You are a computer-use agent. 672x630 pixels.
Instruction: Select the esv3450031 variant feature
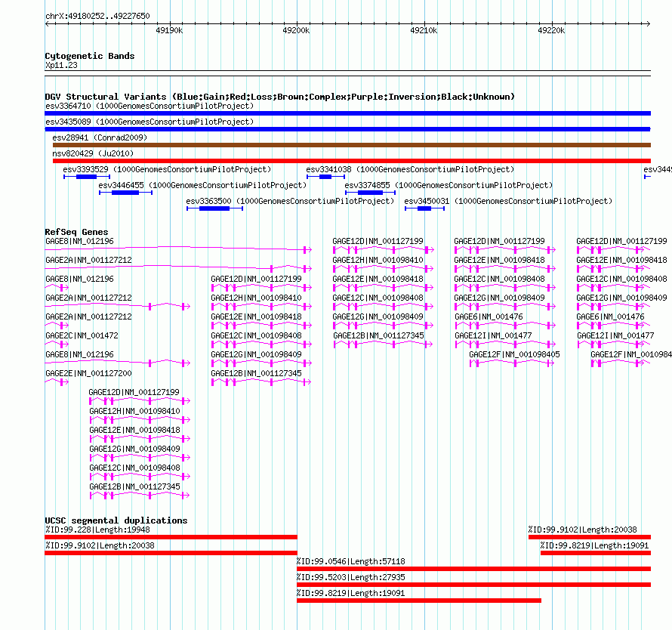[424, 208]
